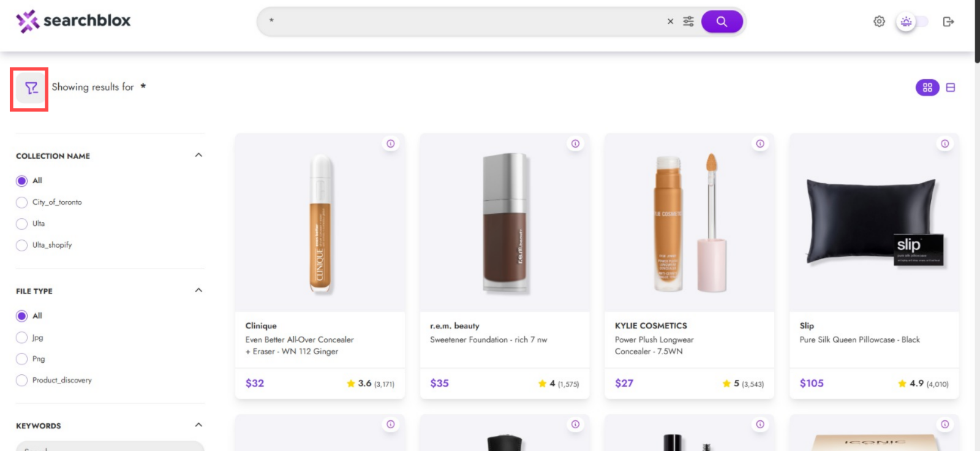This screenshot has width=980, height=451.
Task: Click Sweetener Foundation - rich 7 nw title
Action: tap(489, 339)
